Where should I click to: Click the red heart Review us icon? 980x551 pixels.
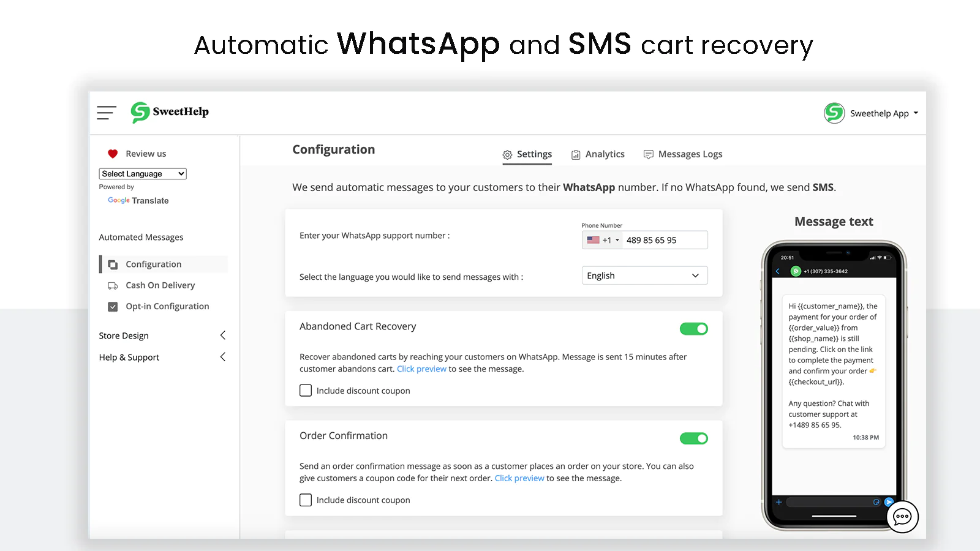(x=113, y=154)
